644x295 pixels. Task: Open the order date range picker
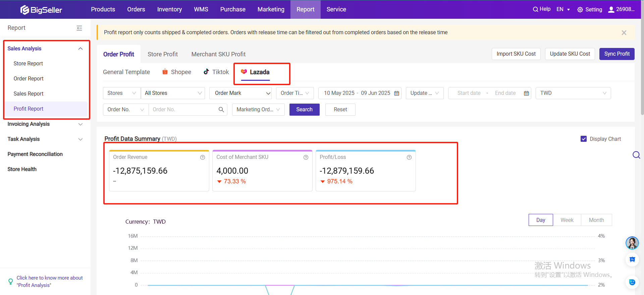pos(360,93)
